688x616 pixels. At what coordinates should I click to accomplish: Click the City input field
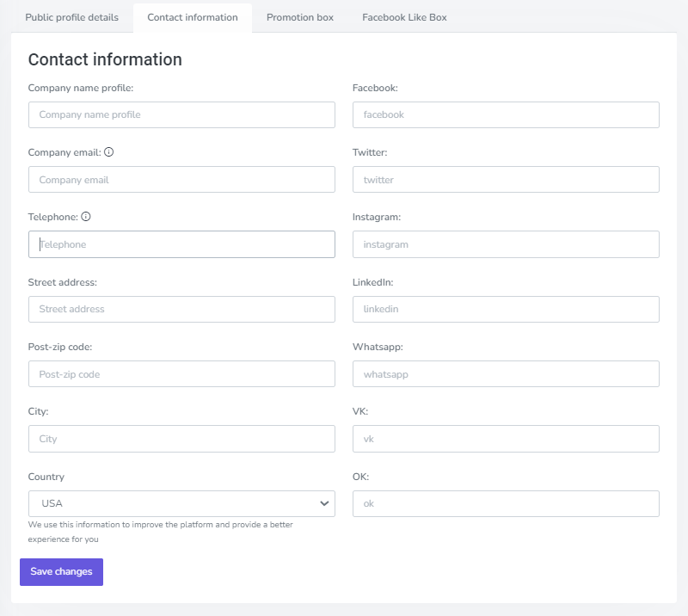pos(181,439)
